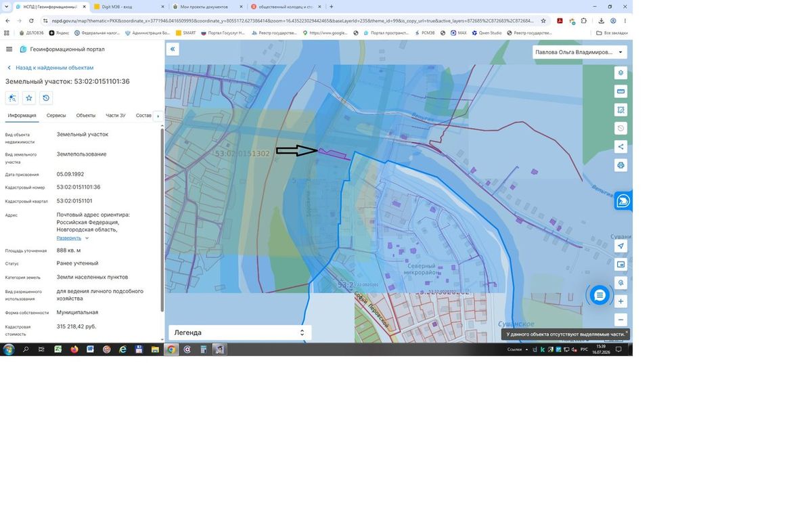Open the map layers panel
Image resolution: width=812 pixels, height=505 pixels.
[621, 72]
